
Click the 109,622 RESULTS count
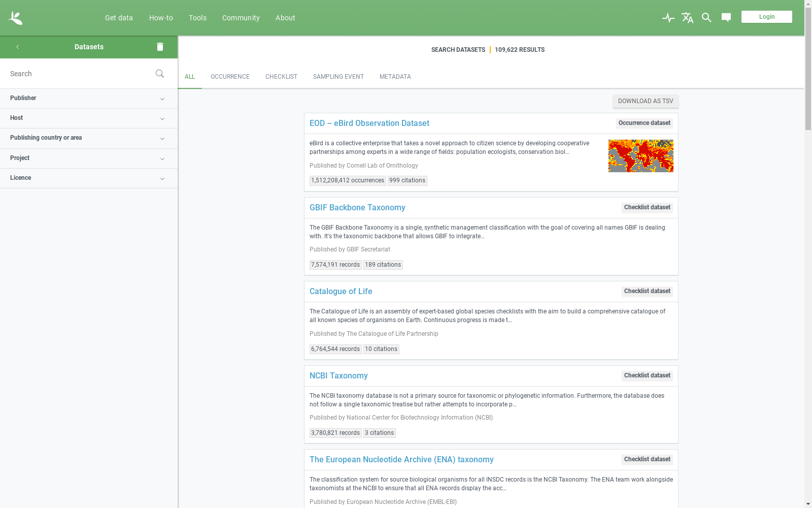520,50
